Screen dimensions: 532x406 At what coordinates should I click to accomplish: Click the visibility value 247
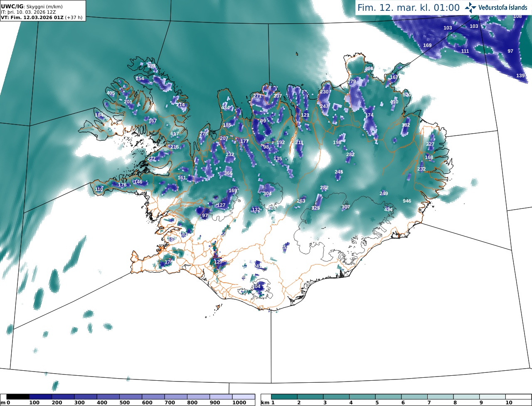(x=324, y=106)
